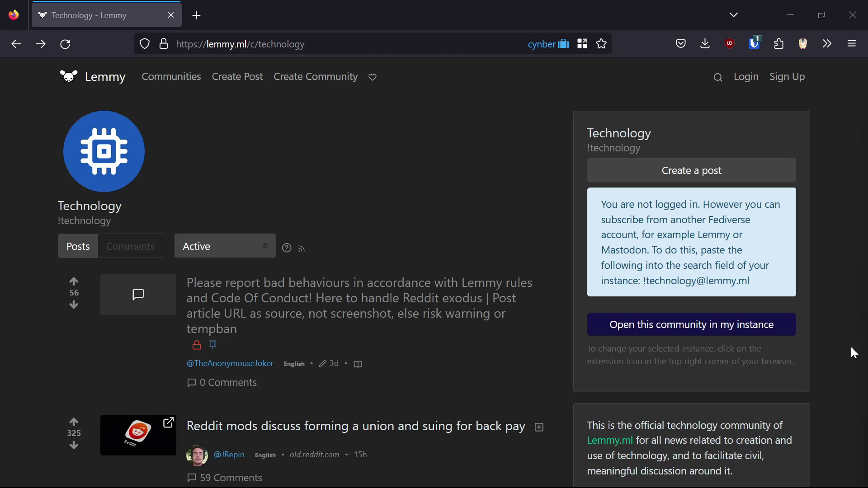Open the Active sort dropdown
868x488 pixels.
225,246
